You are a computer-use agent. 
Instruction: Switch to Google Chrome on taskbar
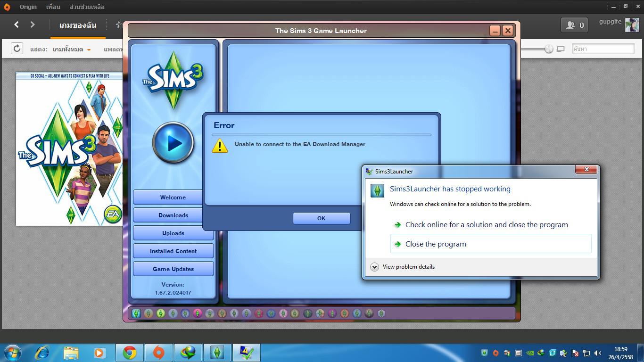point(130,353)
